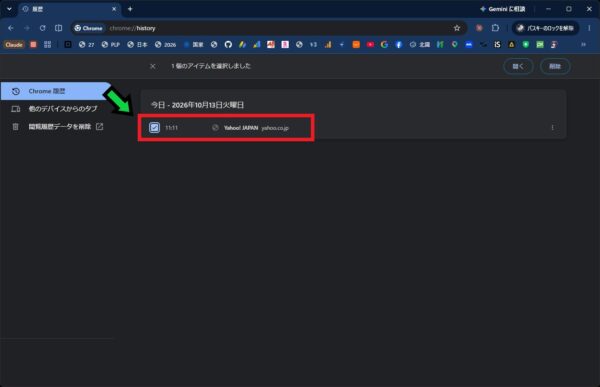600x387 pixels.
Task: Open the Chrome three-dot menu
Action: click(589, 28)
